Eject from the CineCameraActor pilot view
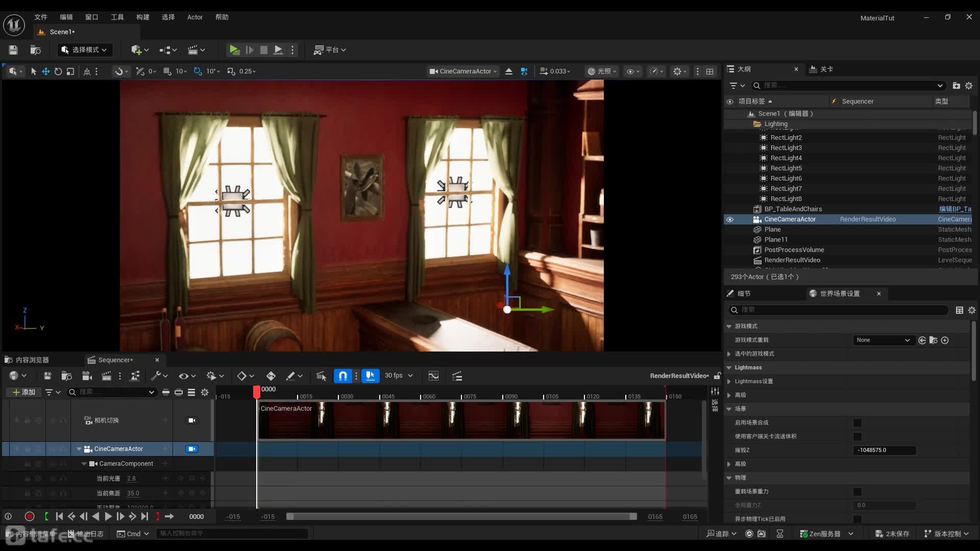The image size is (980, 551). pos(508,71)
